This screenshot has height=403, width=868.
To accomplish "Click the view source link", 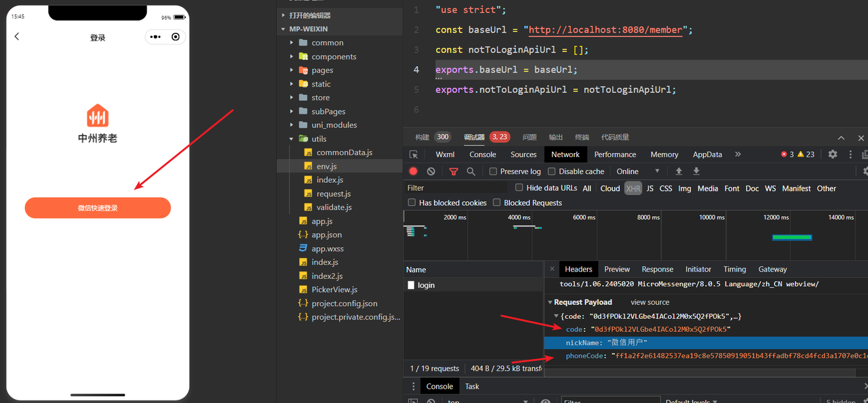I will [650, 302].
